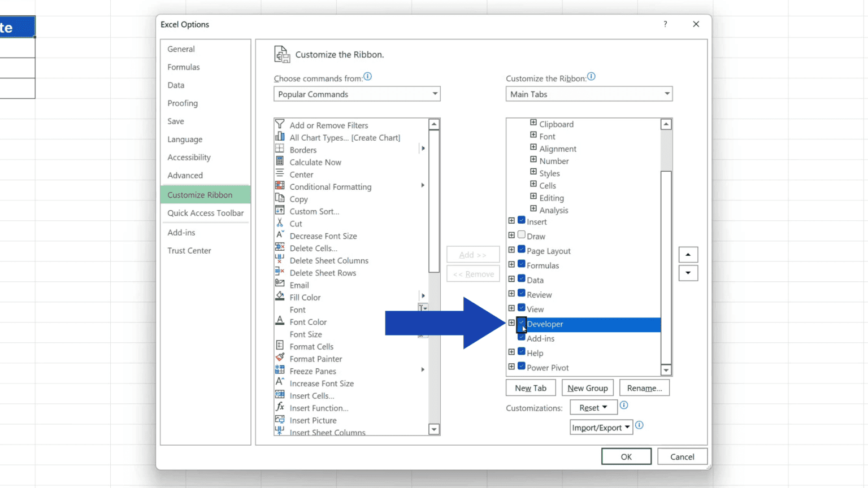Image resolution: width=868 pixels, height=488 pixels.
Task: Click the Insert Picture icon
Action: coord(280,420)
